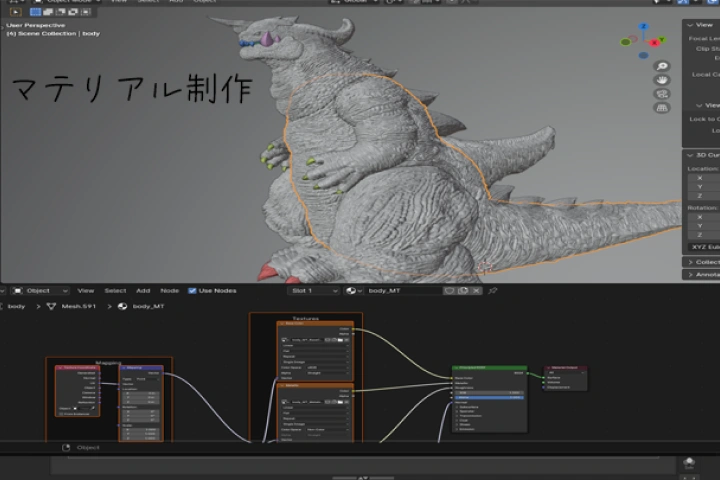Image resolution: width=720 pixels, height=480 pixels.
Task: Click the unlink material X icon
Action: (476, 291)
